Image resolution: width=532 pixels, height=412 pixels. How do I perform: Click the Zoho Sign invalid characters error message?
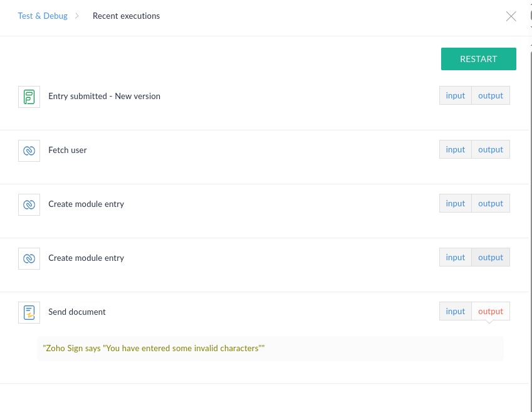[x=153, y=348]
